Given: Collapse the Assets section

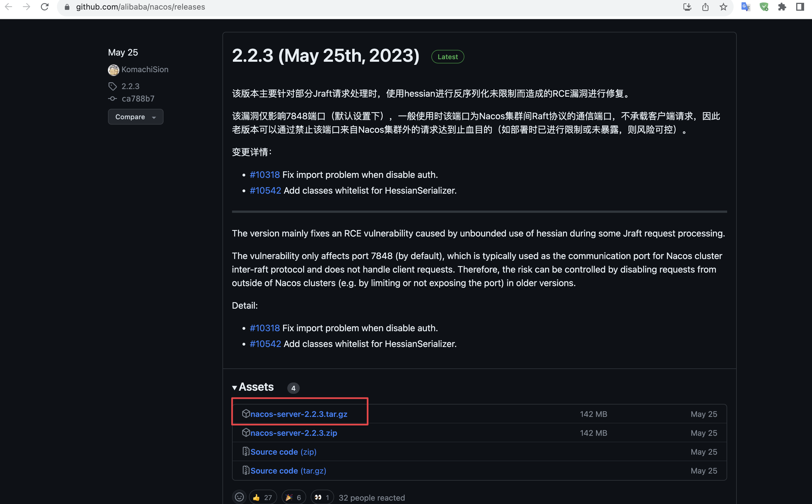Looking at the screenshot, I should 253,387.
